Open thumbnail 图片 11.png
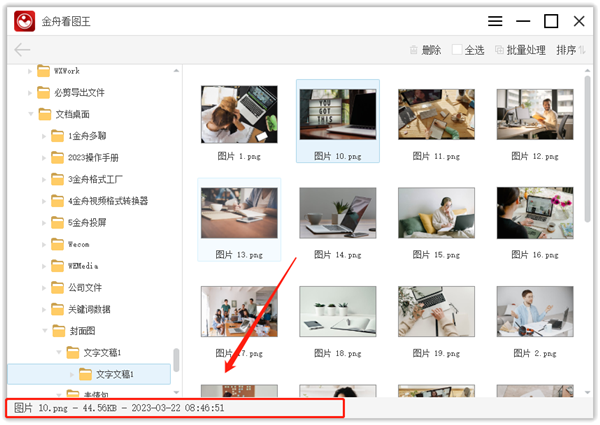 click(436, 114)
